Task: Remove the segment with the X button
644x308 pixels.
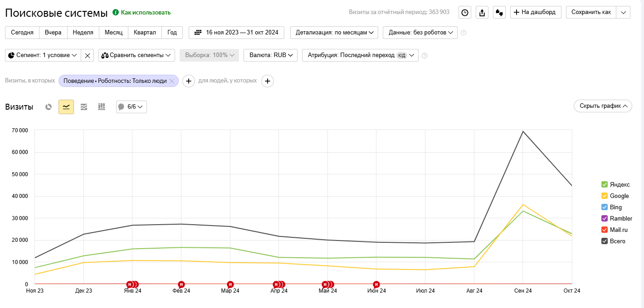Action: [x=88, y=55]
